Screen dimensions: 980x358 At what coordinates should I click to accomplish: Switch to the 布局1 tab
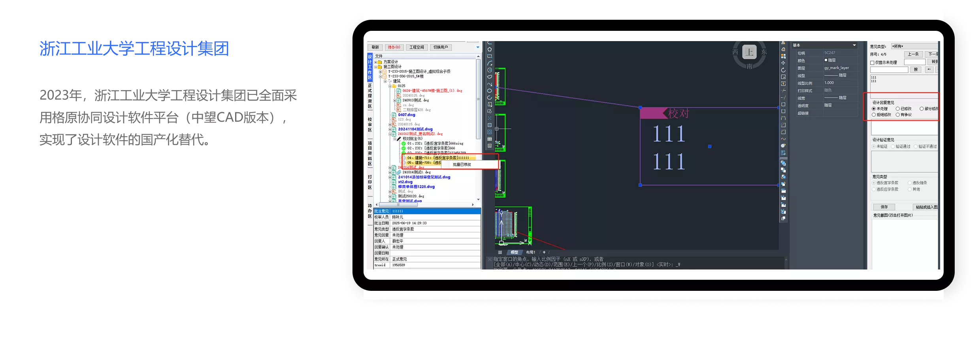tap(530, 252)
